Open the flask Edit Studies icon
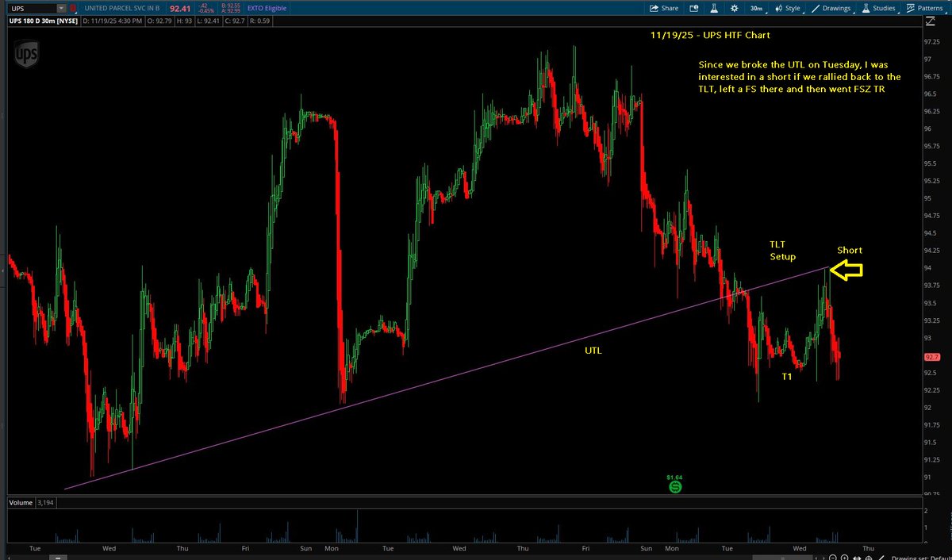Viewport: 952px width, 560px height. coord(712,8)
